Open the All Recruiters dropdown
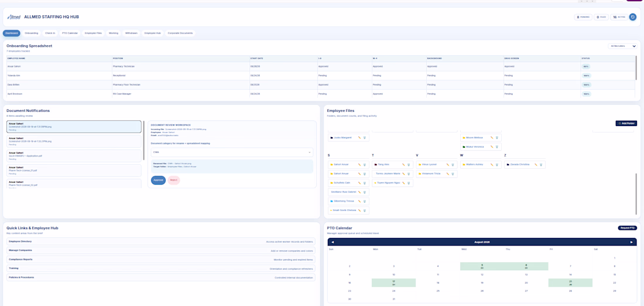 click(622, 46)
